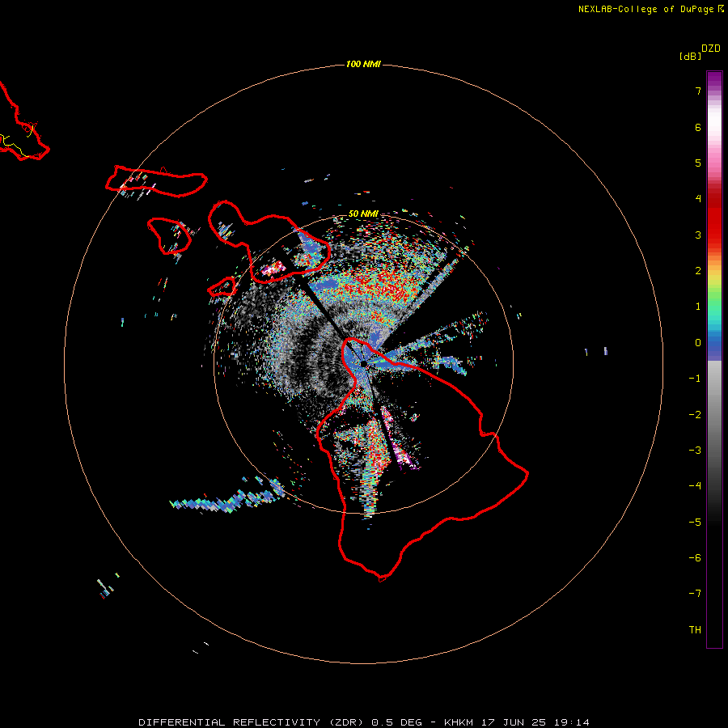Click the -4 dB tick label on the color scale
The width and height of the screenshot is (728, 728).
pos(695,486)
